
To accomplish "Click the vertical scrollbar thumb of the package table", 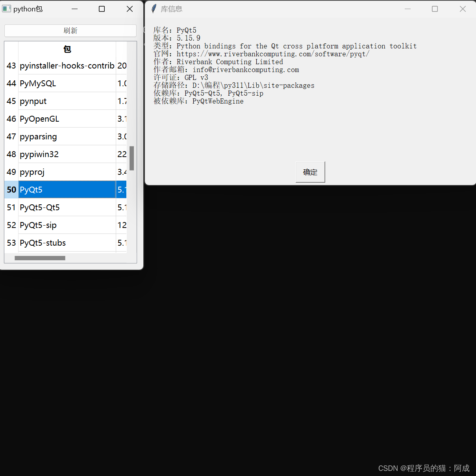I will point(132,158).
